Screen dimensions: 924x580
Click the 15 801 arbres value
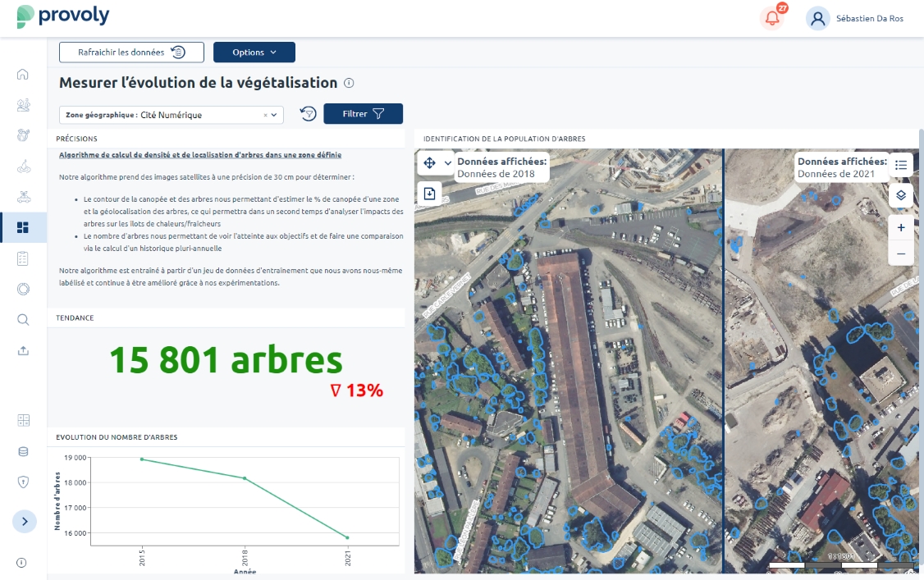coord(226,359)
